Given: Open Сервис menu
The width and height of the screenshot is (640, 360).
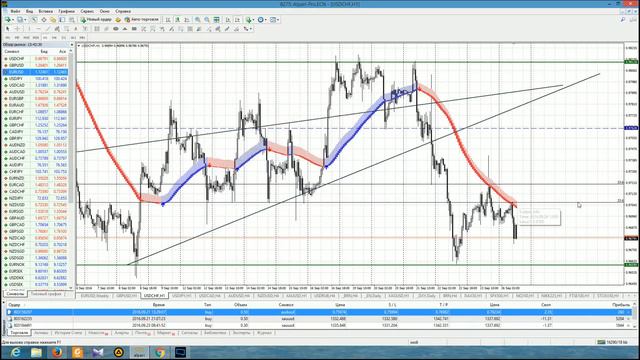Looking at the screenshot, I should click(87, 11).
